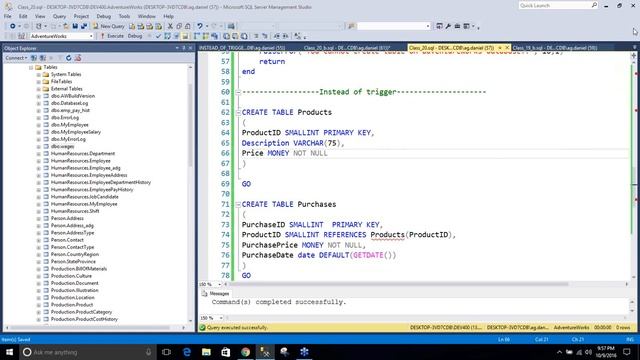Collapse the Tables folder node
640x360 pixels.
(31, 67)
